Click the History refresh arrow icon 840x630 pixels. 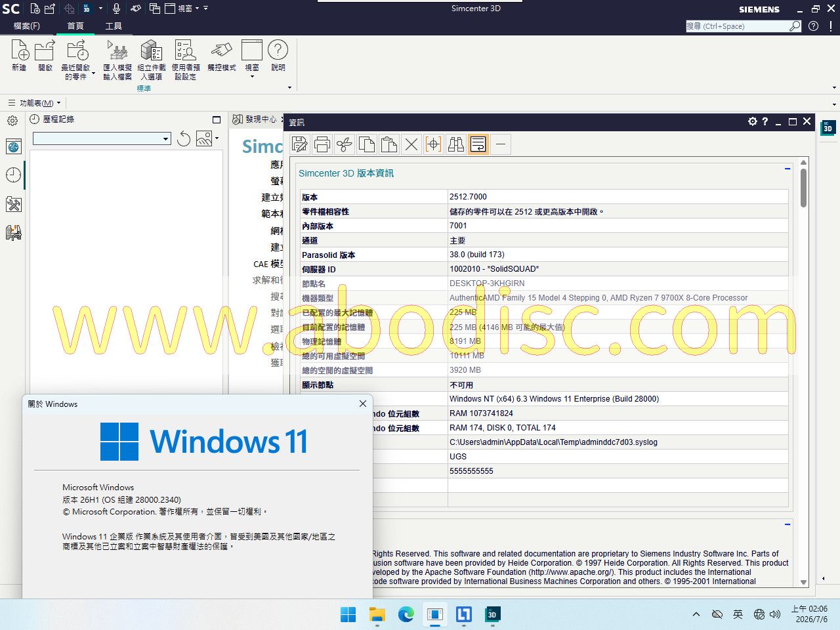point(184,138)
